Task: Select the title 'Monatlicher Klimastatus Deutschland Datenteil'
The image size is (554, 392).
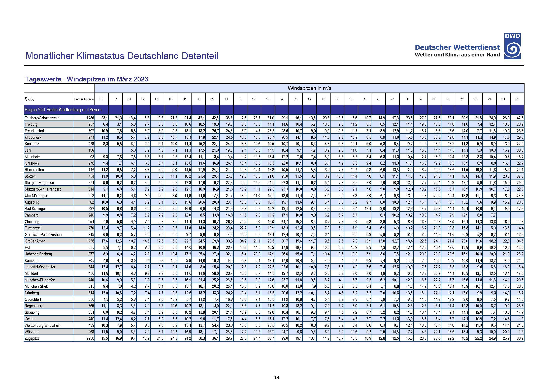Action: click(x=122, y=56)
